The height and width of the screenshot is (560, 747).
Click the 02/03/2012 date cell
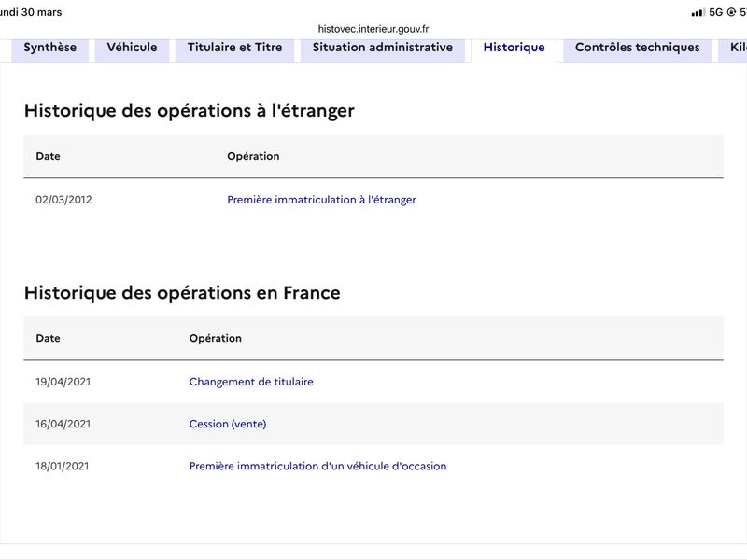pos(63,200)
